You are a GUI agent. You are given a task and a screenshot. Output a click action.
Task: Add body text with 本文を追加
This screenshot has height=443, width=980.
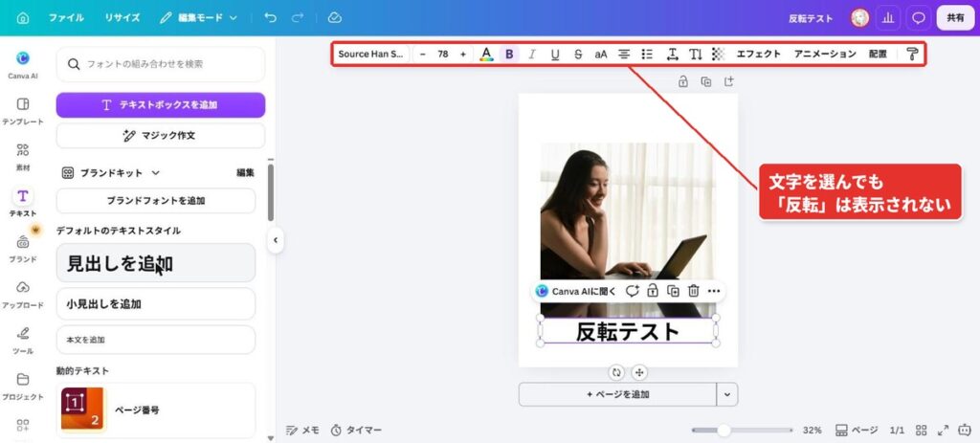(x=156, y=340)
